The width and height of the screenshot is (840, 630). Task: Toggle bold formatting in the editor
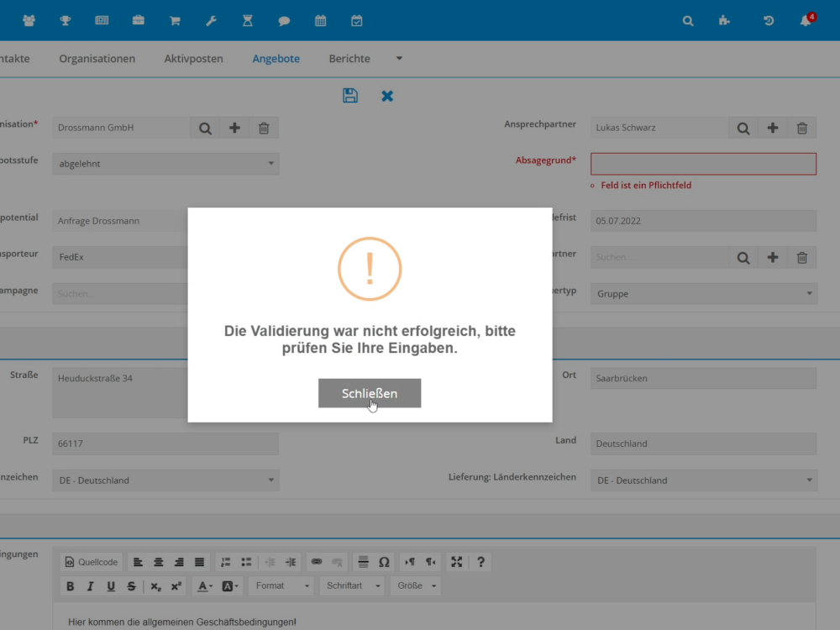(x=71, y=586)
